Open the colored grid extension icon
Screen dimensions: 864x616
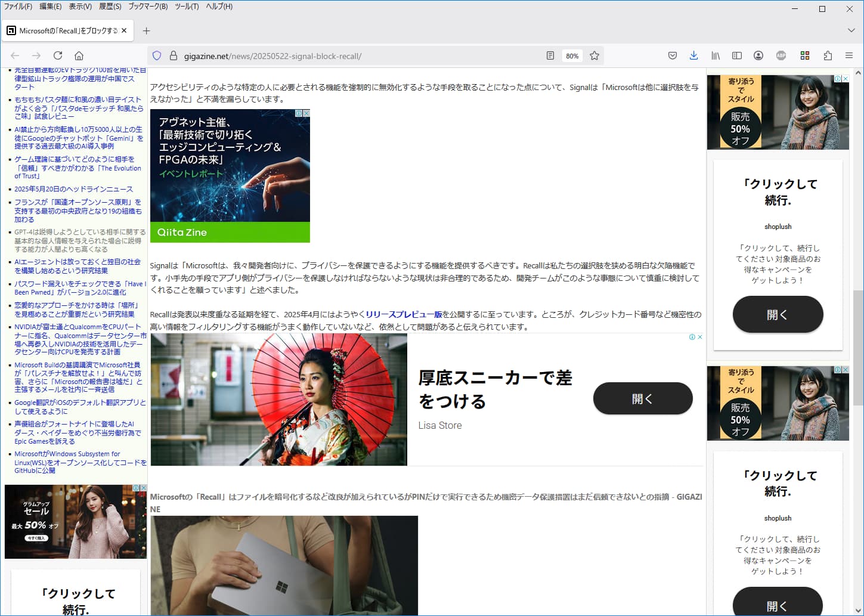point(805,55)
